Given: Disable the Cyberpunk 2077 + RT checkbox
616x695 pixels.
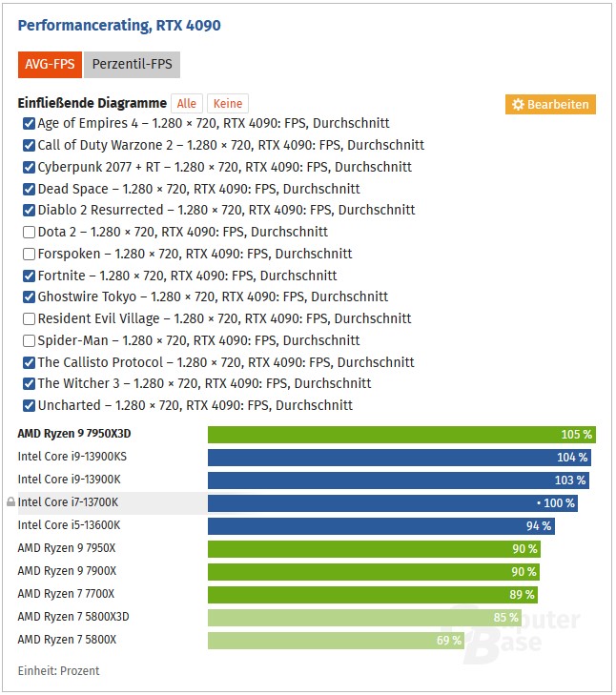Looking at the screenshot, I should pos(29,167).
